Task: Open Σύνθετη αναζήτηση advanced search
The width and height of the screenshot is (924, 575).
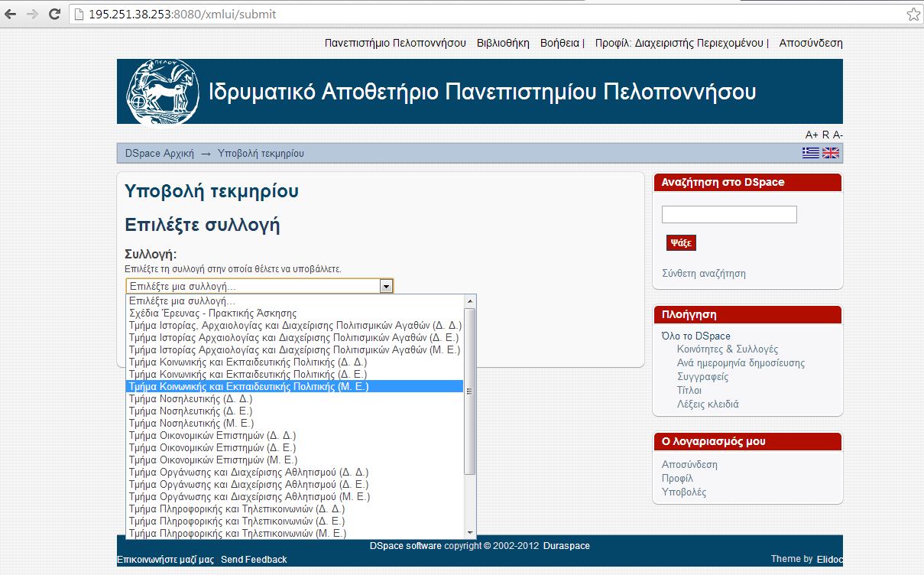Action: pyautogui.click(x=704, y=273)
